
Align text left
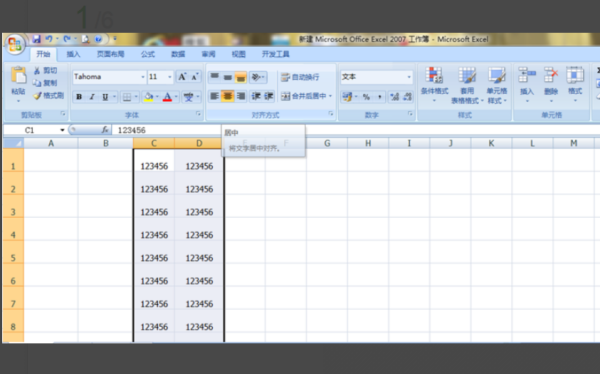tap(215, 96)
